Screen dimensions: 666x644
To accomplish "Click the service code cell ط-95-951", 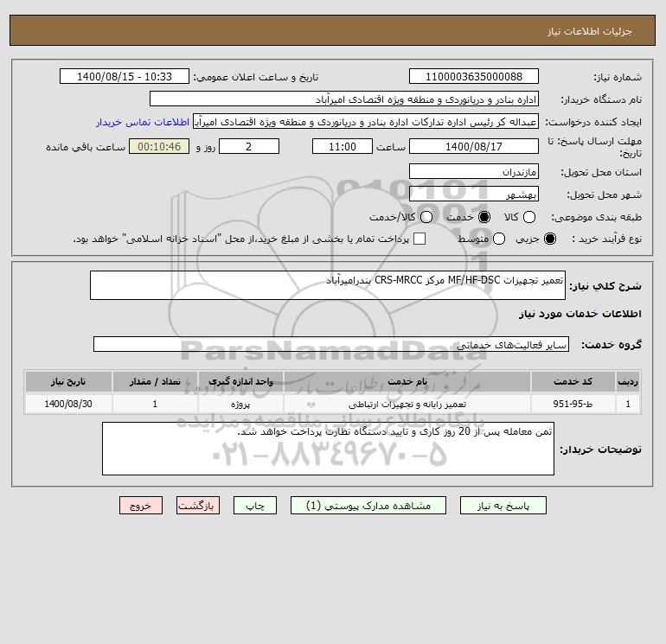I will (x=573, y=404).
